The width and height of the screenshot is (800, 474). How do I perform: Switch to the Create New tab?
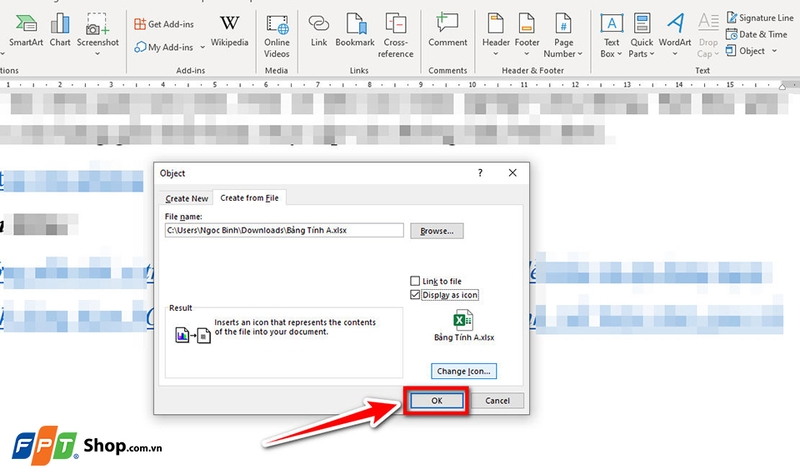click(187, 198)
